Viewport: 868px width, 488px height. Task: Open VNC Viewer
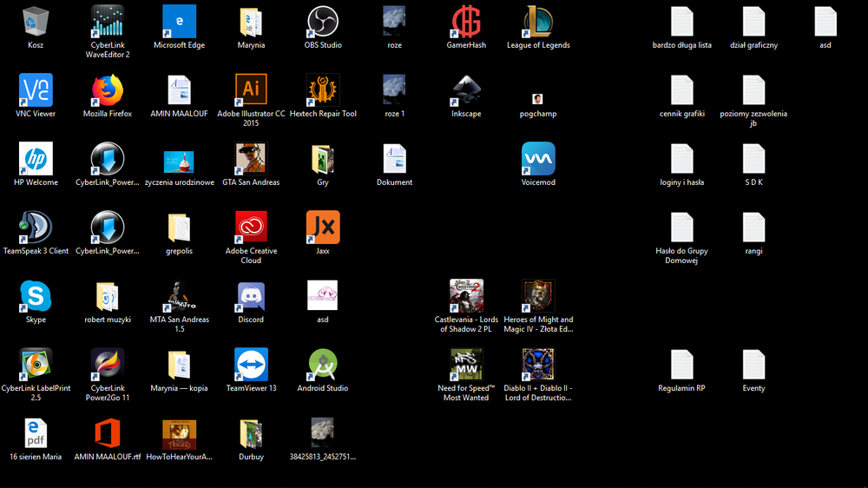click(x=36, y=90)
